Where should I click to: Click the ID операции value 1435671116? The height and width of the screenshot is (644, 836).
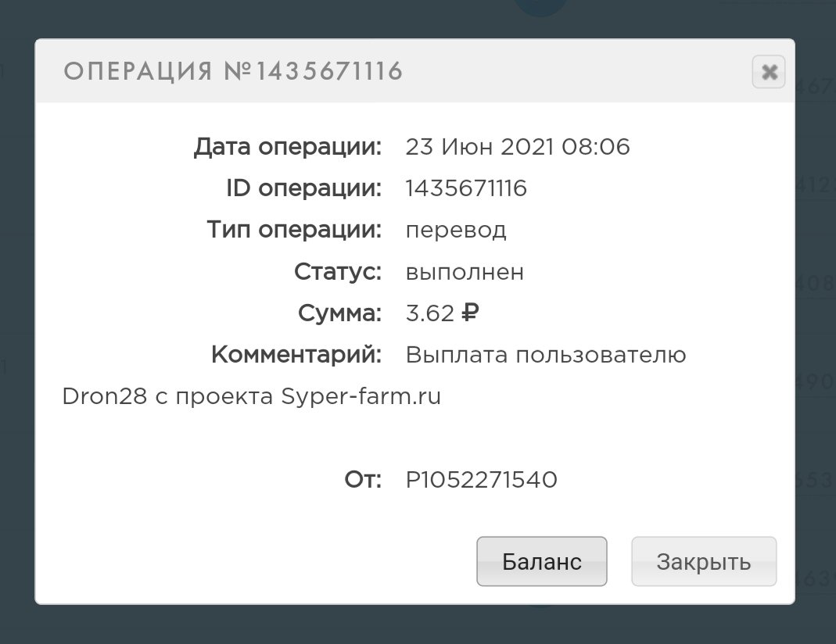click(466, 188)
